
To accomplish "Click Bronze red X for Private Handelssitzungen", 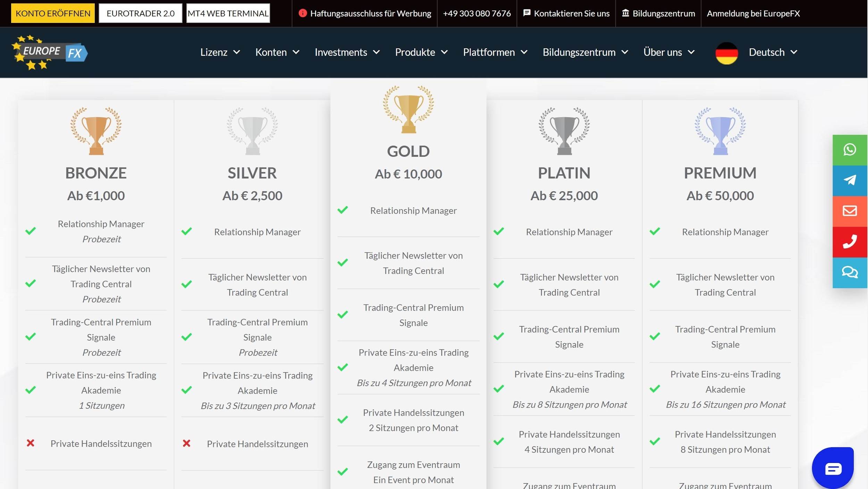I will [x=31, y=443].
